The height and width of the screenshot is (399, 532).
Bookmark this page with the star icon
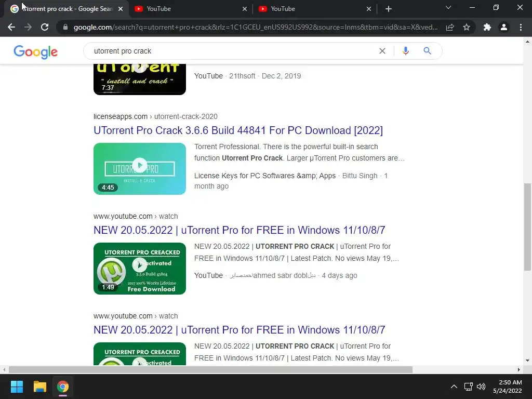click(x=467, y=27)
